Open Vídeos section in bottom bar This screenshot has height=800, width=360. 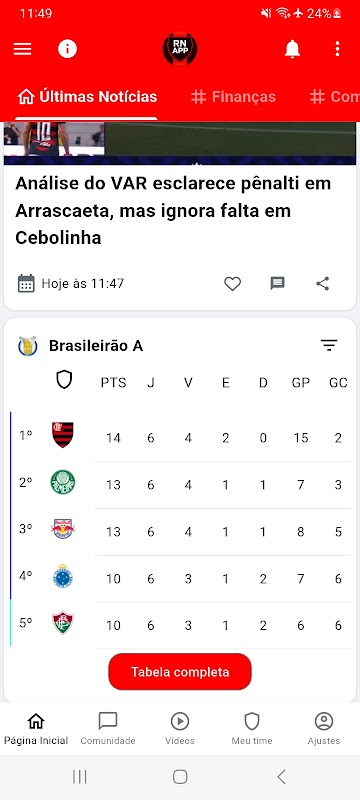coord(180,729)
